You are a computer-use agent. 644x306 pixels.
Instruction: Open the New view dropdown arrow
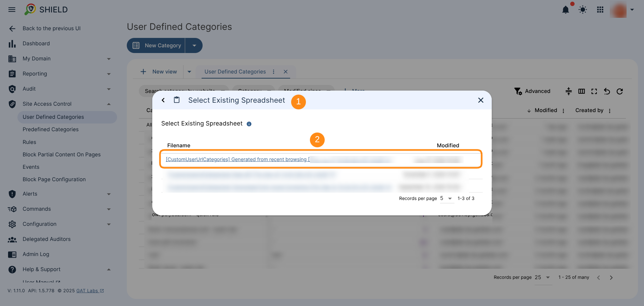189,72
